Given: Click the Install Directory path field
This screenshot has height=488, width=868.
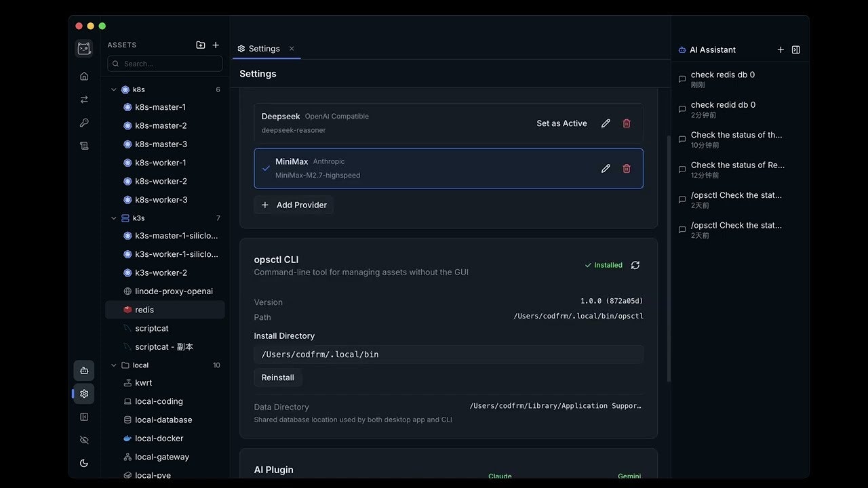Looking at the screenshot, I should pos(448,354).
